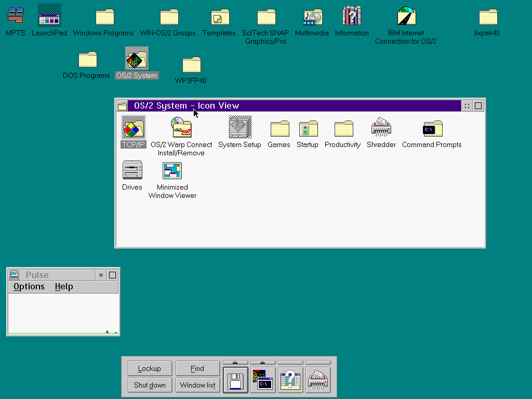Click the Pulse window title bar
532x399 pixels.
pos(57,275)
